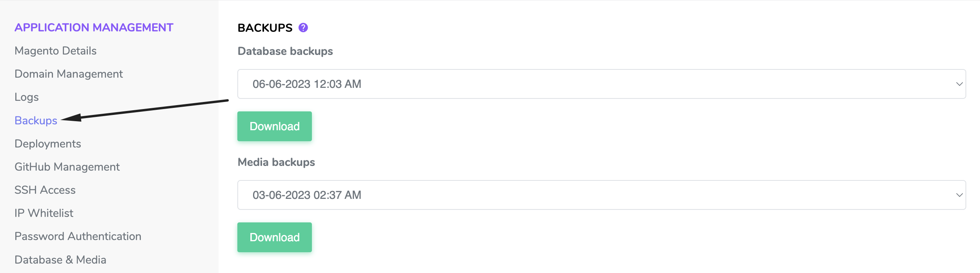Click the Backups page title
980x273 pixels.
[265, 28]
